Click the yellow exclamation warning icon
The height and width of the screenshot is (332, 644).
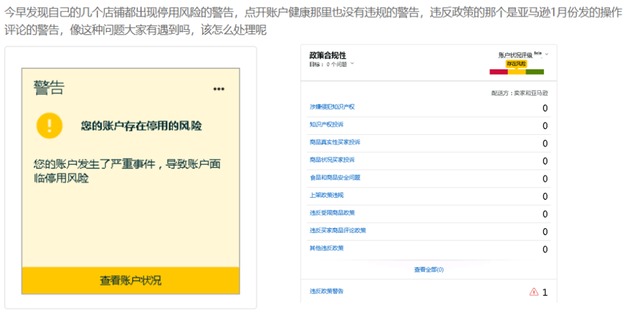tap(49, 125)
